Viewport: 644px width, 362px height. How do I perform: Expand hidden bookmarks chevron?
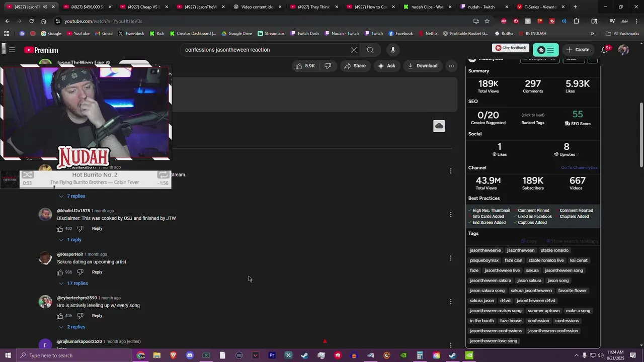pyautogui.click(x=592, y=34)
